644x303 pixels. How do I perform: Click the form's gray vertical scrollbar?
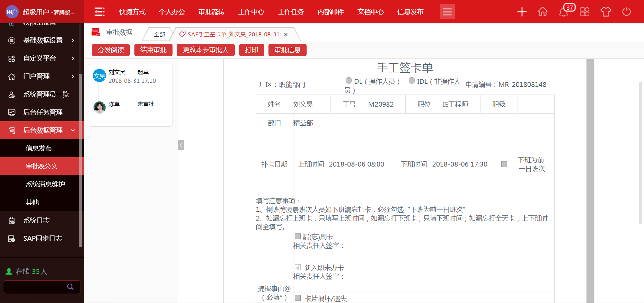click(x=590, y=181)
